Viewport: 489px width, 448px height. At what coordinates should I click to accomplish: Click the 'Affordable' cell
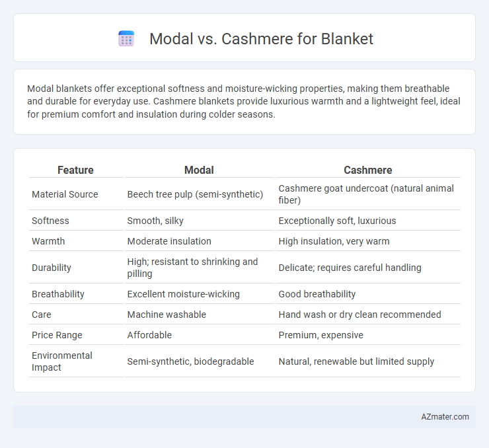click(x=149, y=335)
